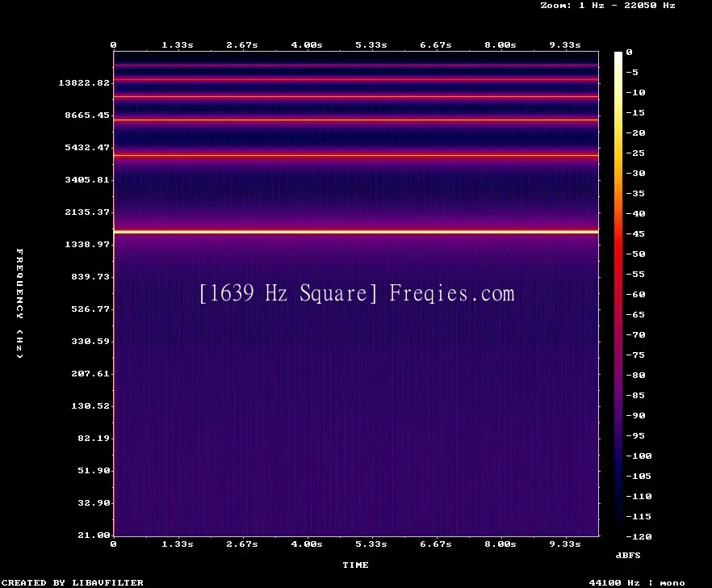This screenshot has height=588, width=712.
Task: Click the FREQUENCY (Hz) axis title
Action: 19,304
